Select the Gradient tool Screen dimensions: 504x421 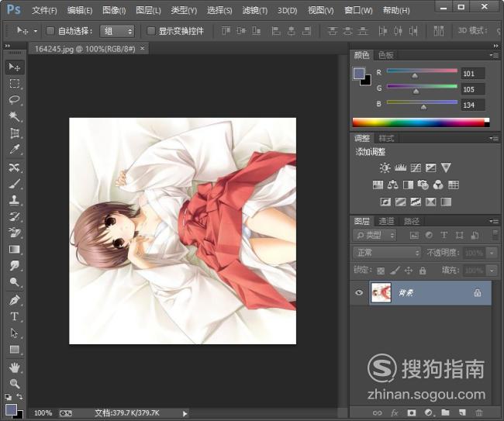point(15,250)
